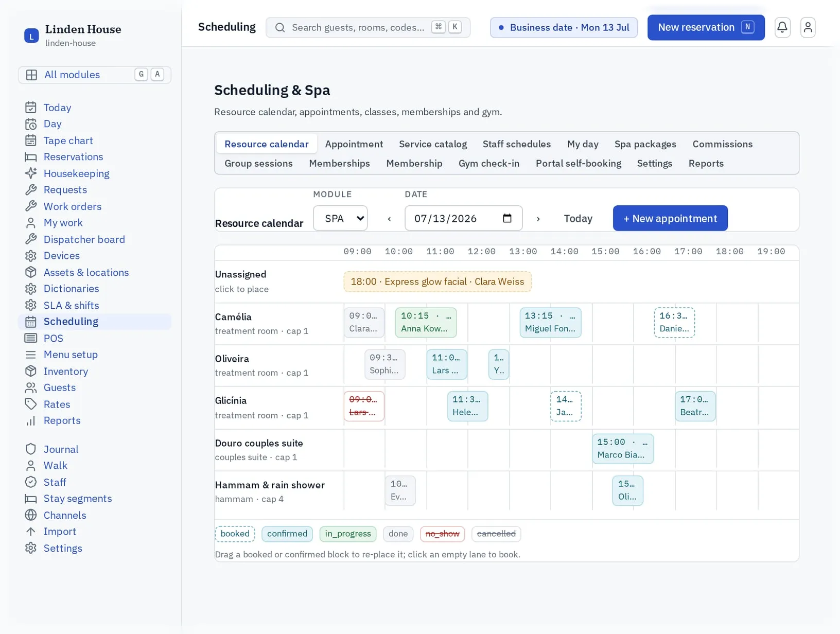Switch to the Appointment tab
840x634 pixels.
point(354,144)
